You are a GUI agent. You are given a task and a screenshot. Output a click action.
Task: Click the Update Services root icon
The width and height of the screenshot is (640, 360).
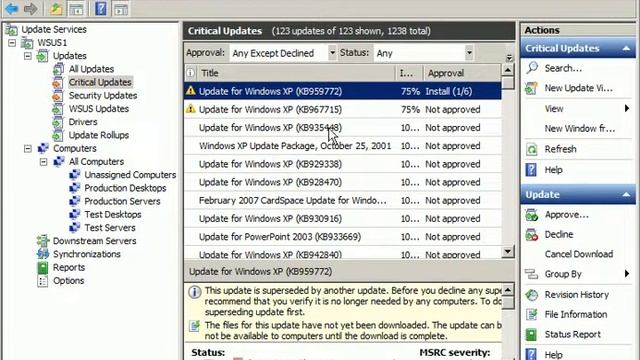pyautogui.click(x=11, y=29)
